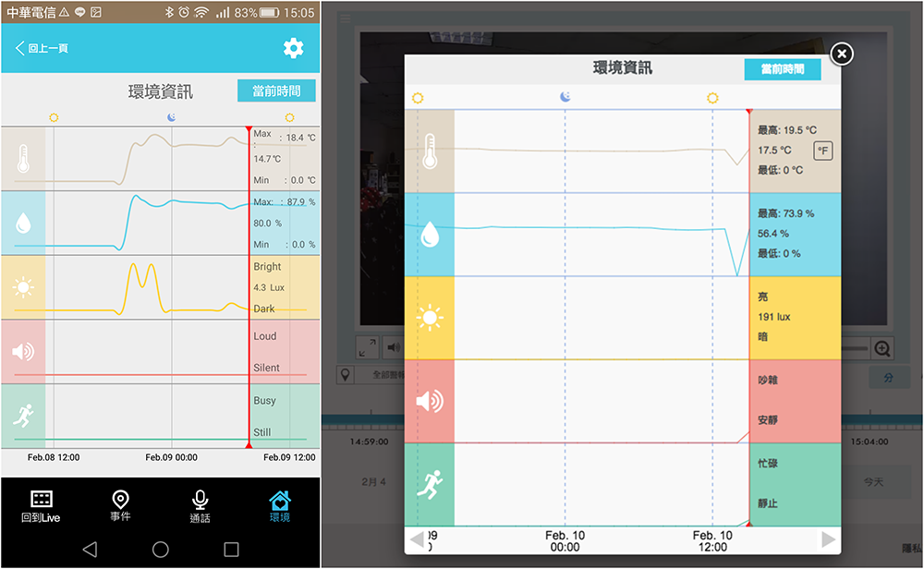Select 191 lux reading in popup
Image resolution: width=924 pixels, height=569 pixels.
(x=773, y=317)
